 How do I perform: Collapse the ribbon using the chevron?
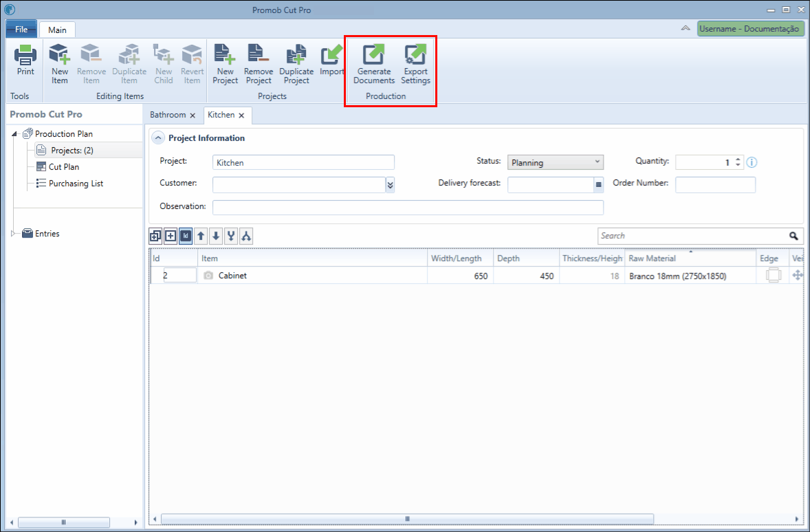pyautogui.click(x=686, y=28)
